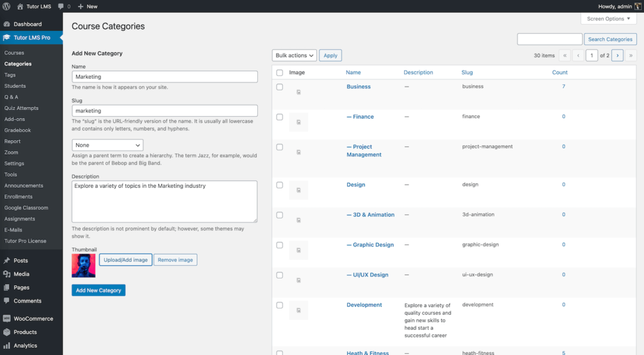
Task: Click the Pages icon in sidebar
Action: point(6,287)
